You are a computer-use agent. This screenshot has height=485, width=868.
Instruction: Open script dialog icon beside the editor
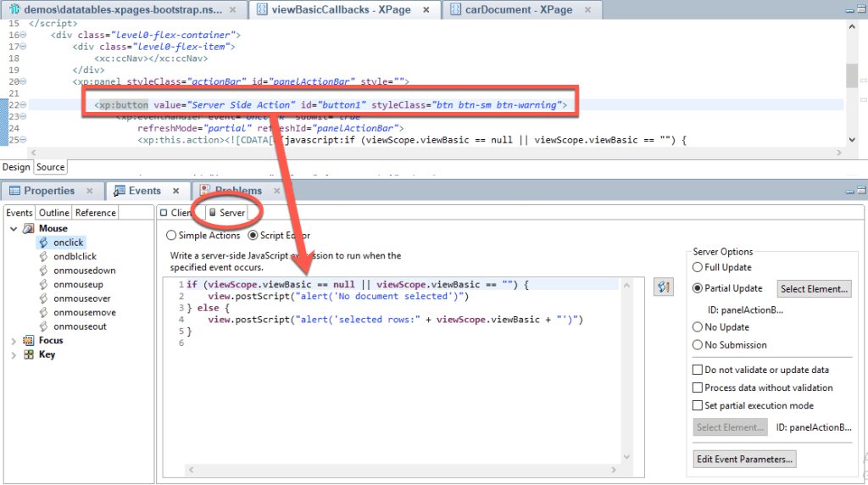[x=664, y=288]
